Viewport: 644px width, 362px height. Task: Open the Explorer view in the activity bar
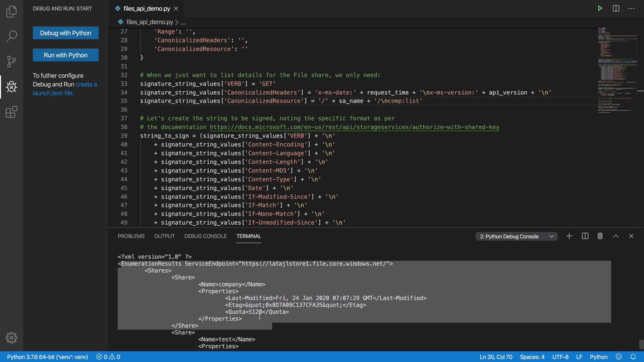point(11,12)
